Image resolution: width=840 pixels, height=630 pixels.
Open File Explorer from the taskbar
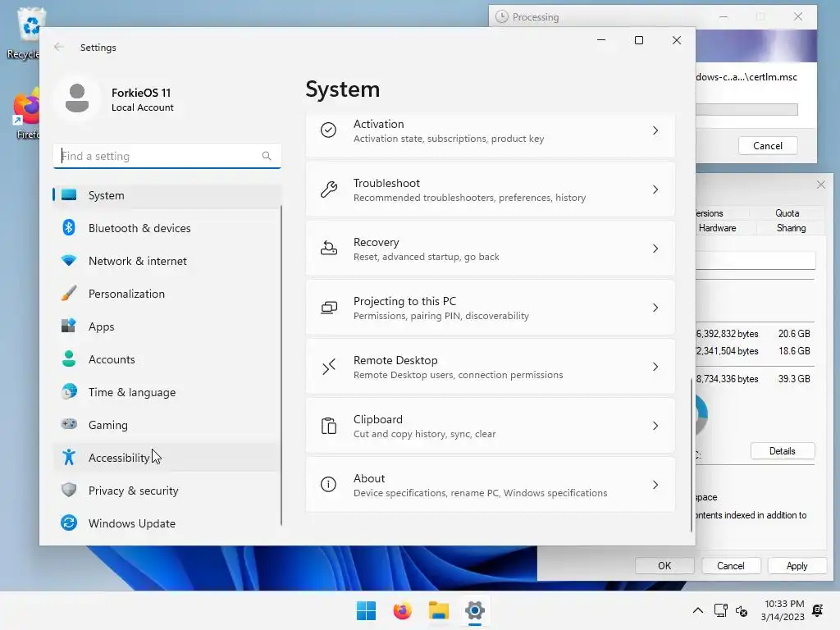click(x=439, y=610)
